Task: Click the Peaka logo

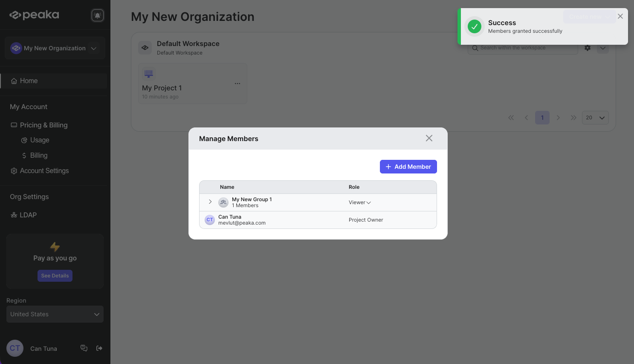Action: point(35,15)
